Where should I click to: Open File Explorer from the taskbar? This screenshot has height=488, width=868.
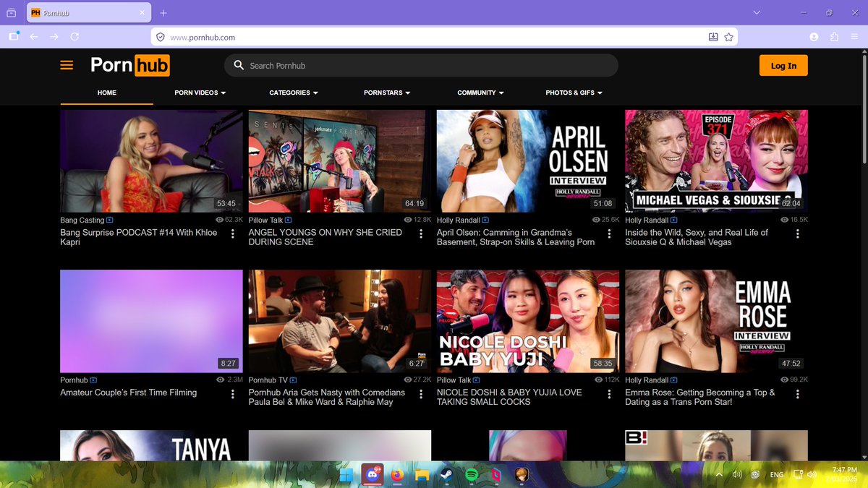click(x=422, y=475)
